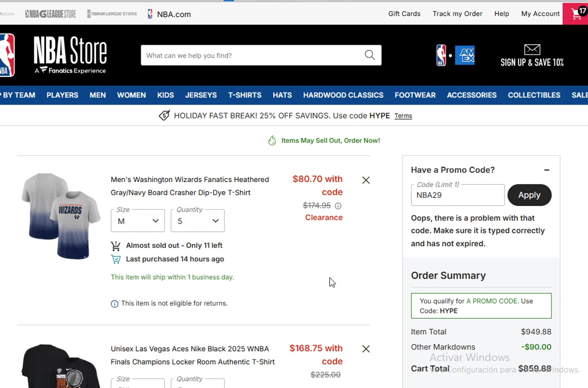Open the WOMEN menu

coord(131,95)
